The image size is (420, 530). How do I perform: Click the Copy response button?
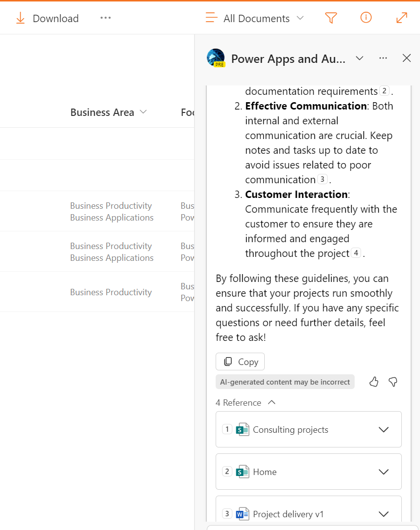pyautogui.click(x=240, y=362)
